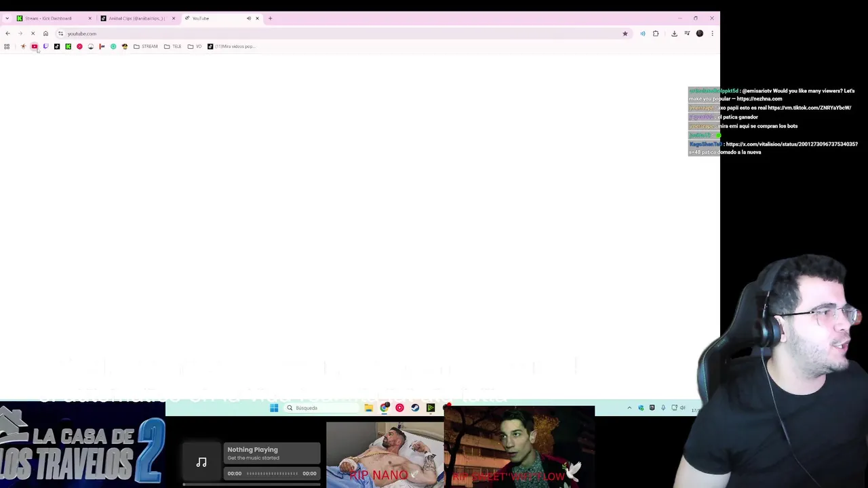Show hidden system tray icons

(629, 408)
